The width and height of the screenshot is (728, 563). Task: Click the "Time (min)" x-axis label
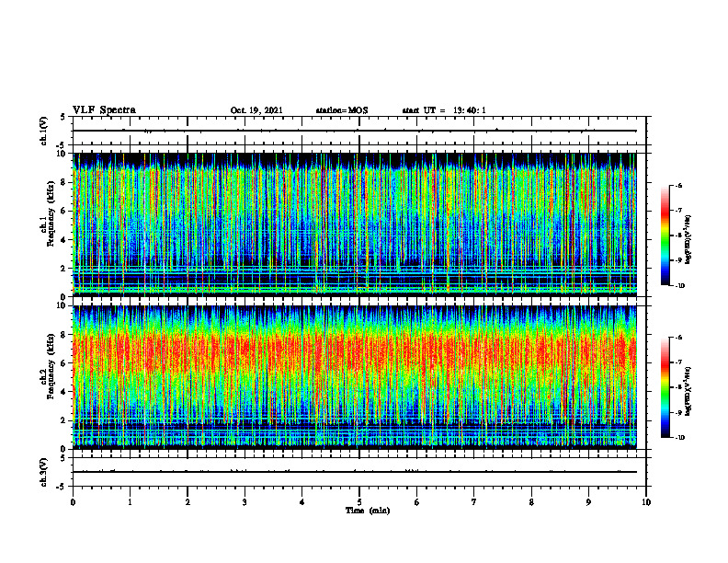(x=368, y=511)
